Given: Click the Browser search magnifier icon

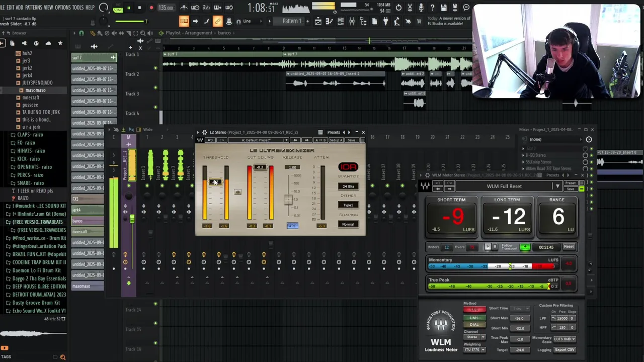Looking at the screenshot, I should point(63,357).
